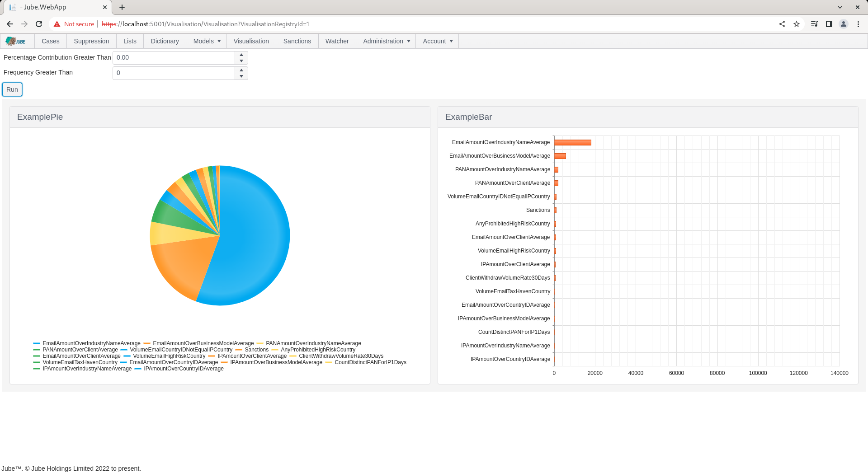Click the Run button
The width and height of the screenshot is (868, 473).
[12, 89]
